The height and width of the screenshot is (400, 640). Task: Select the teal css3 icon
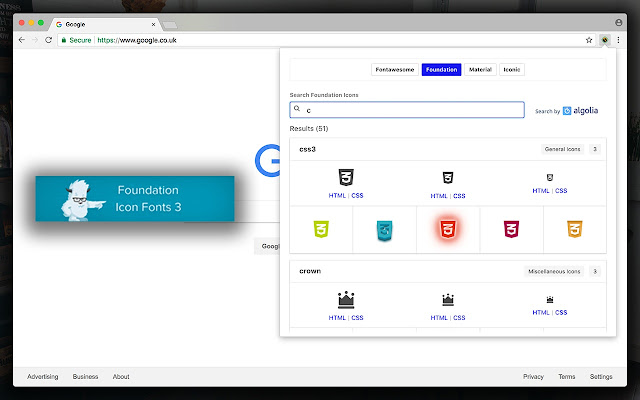384,230
